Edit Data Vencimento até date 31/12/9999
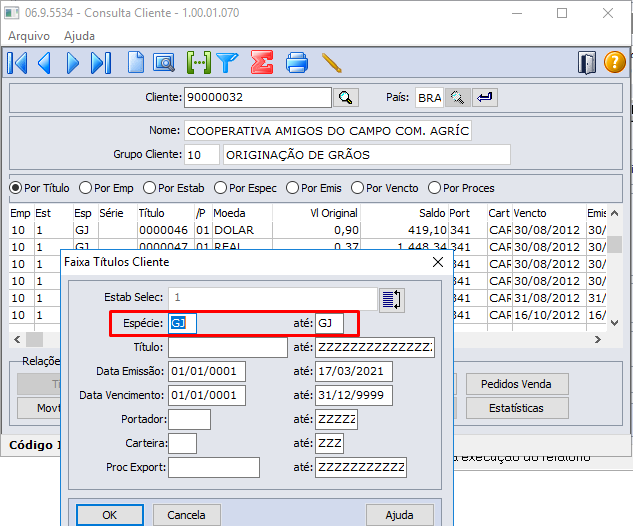 (354, 396)
